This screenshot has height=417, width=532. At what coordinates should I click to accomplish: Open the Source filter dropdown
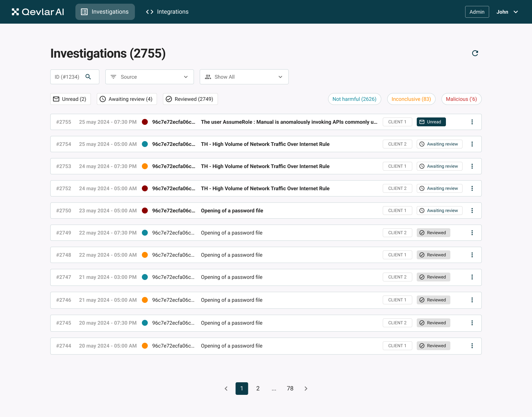click(149, 76)
